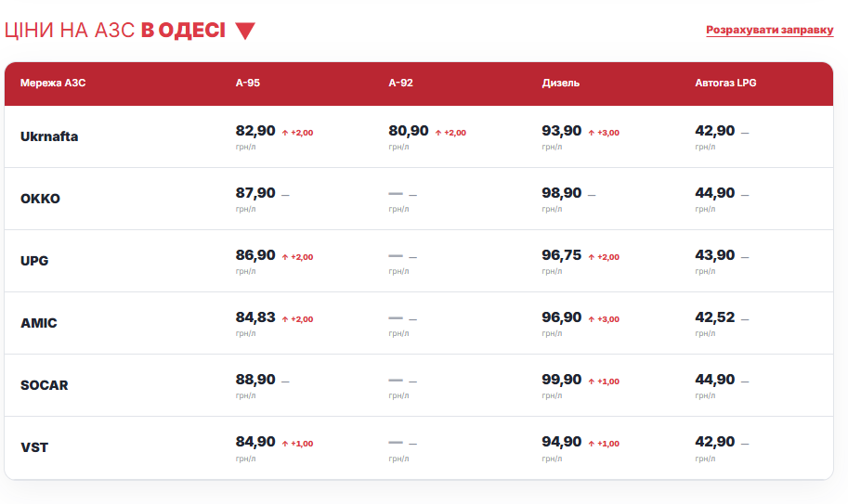Select the AMIC network name
Viewport: 848px width, 504px height.
(38, 323)
